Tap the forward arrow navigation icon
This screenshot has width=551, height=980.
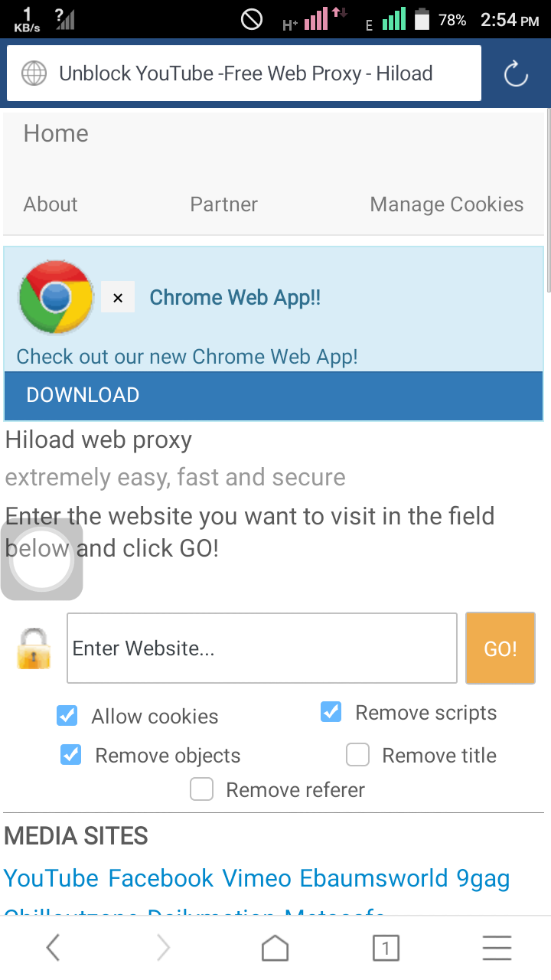163,949
